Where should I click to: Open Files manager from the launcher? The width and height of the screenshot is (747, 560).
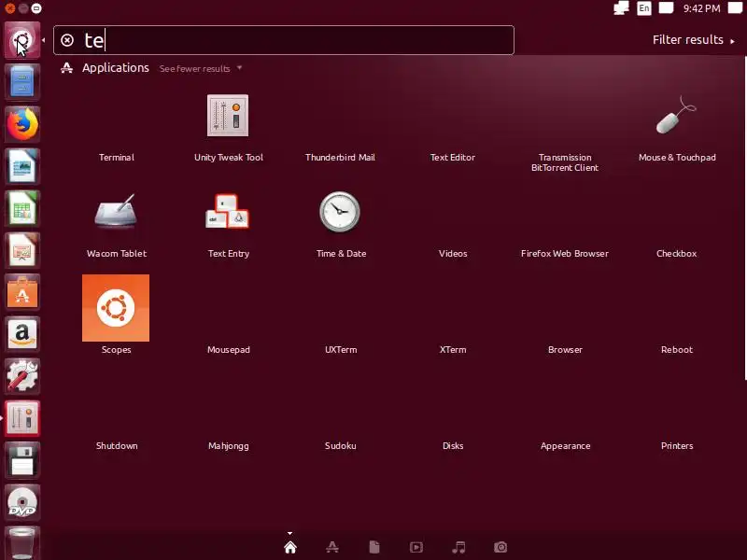point(22,82)
